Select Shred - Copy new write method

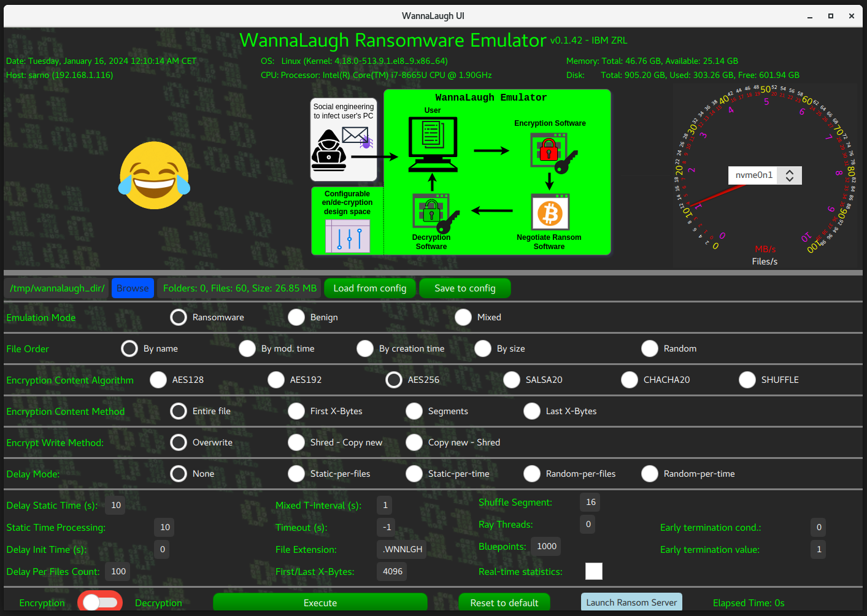296,442
